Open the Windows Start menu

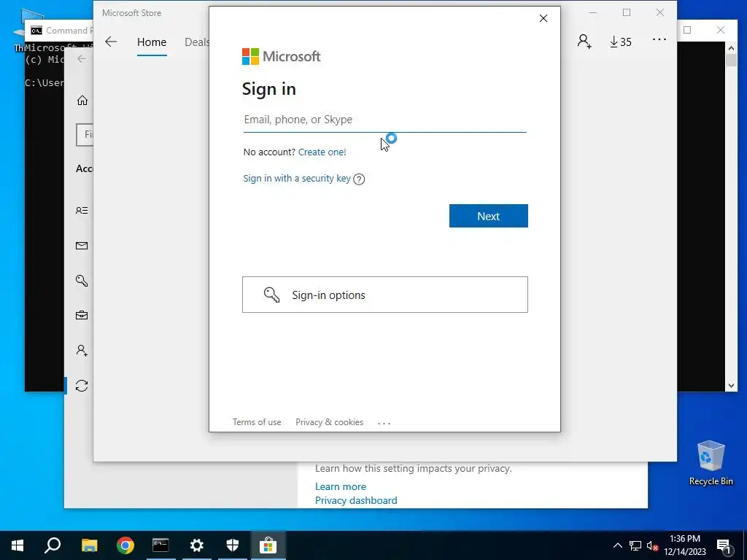[x=18, y=545]
